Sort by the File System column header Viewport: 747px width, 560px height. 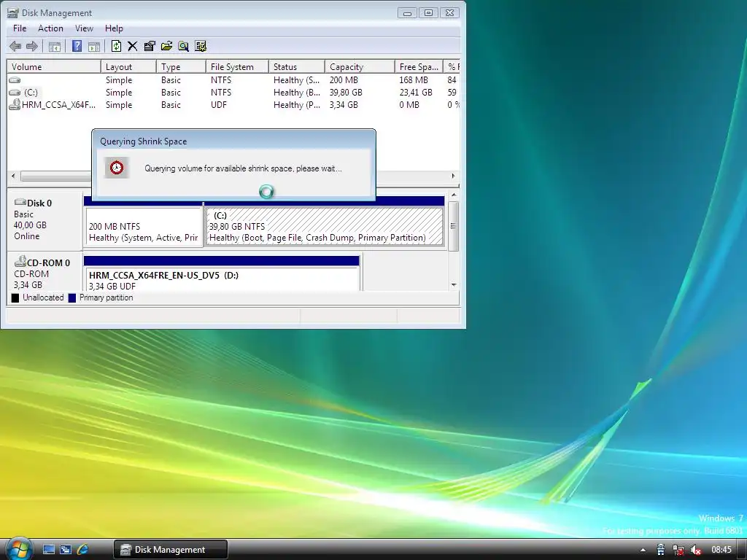(x=237, y=66)
